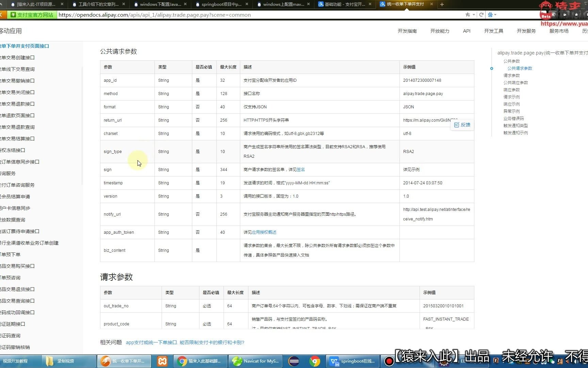Viewport: 588px width, 368px height.
Task: Click the red record button in taskbar
Action: tap(389, 361)
